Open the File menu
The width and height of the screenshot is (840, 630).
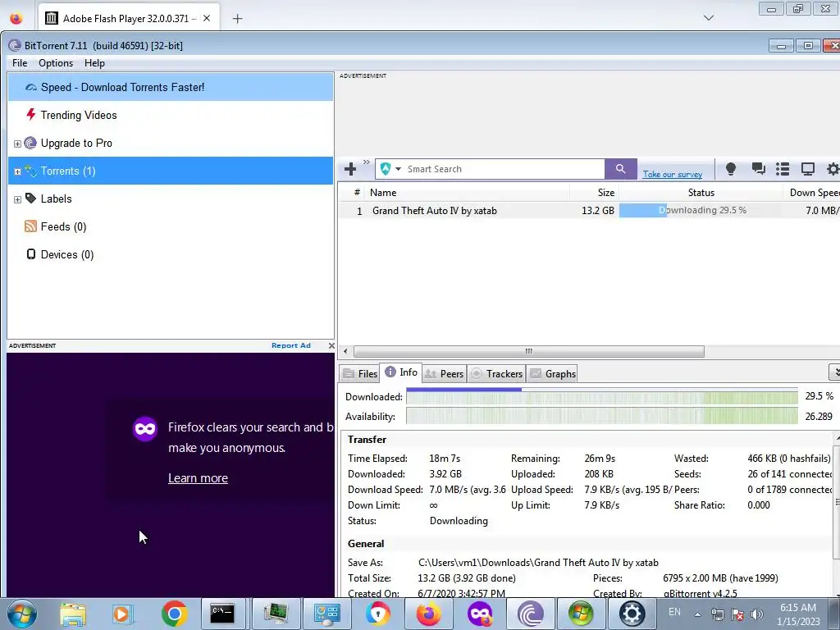[20, 62]
